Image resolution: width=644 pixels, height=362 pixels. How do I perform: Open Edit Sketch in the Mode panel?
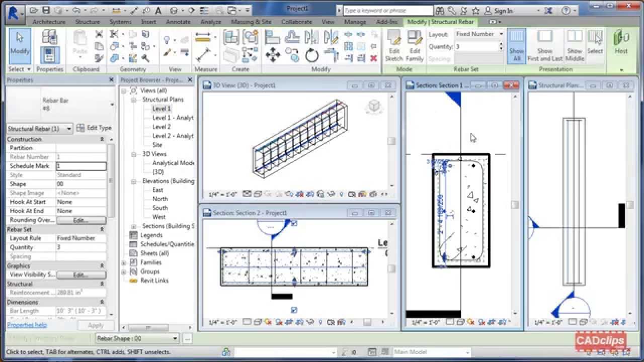[x=394, y=45]
